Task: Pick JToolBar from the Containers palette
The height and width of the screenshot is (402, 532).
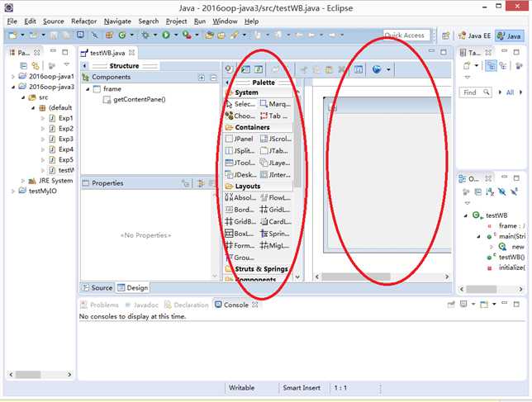Action: click(x=240, y=163)
